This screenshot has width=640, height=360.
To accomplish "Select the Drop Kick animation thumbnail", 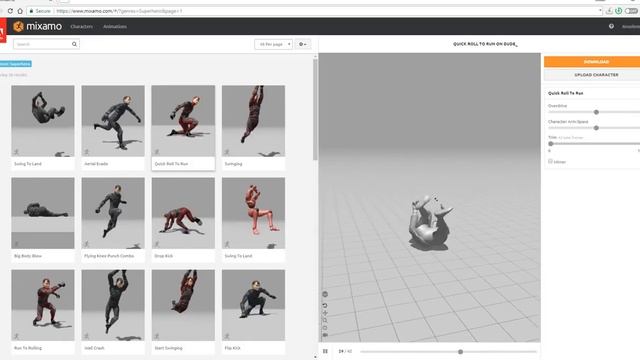I will (183, 213).
